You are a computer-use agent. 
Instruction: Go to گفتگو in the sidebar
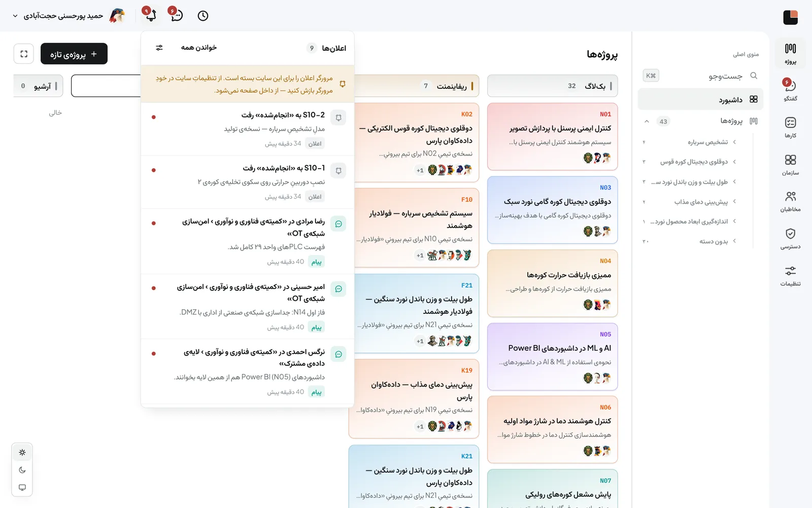[790, 90]
